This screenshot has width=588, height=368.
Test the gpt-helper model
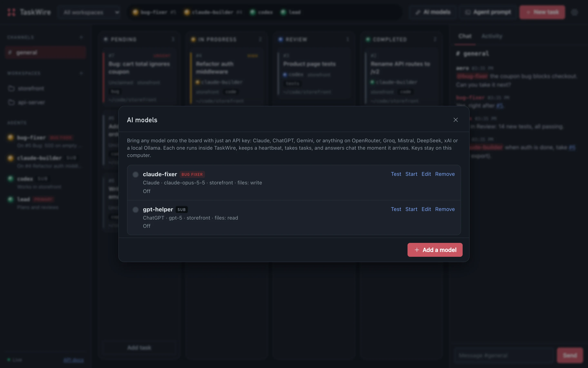click(396, 209)
